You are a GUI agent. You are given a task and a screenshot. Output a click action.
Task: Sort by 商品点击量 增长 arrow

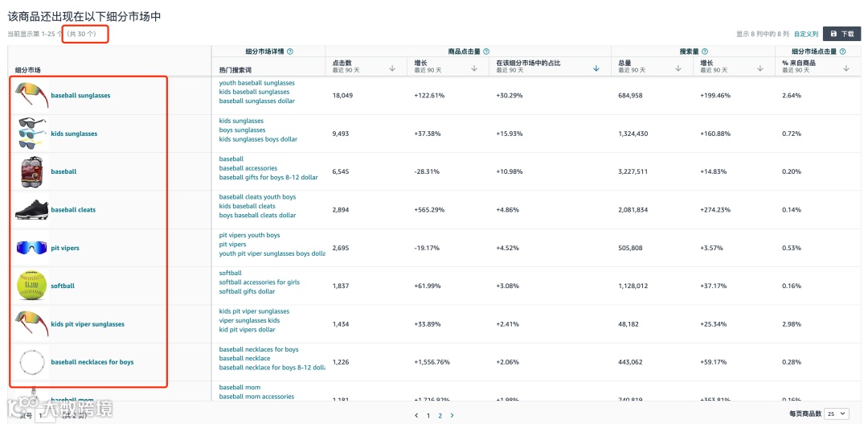tap(474, 68)
